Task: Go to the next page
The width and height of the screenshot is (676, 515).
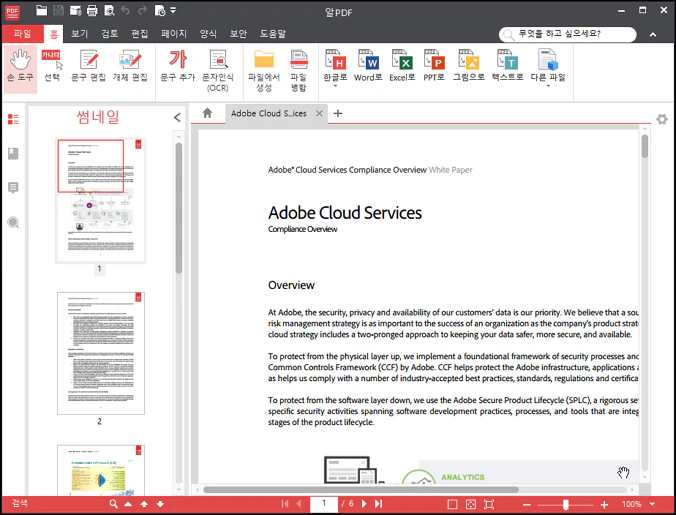Action: coord(364,504)
